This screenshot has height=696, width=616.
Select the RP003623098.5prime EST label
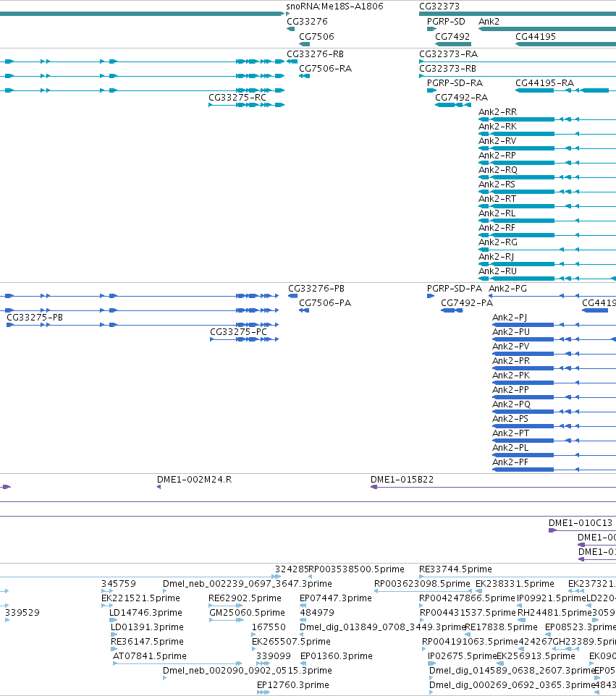[x=422, y=584]
